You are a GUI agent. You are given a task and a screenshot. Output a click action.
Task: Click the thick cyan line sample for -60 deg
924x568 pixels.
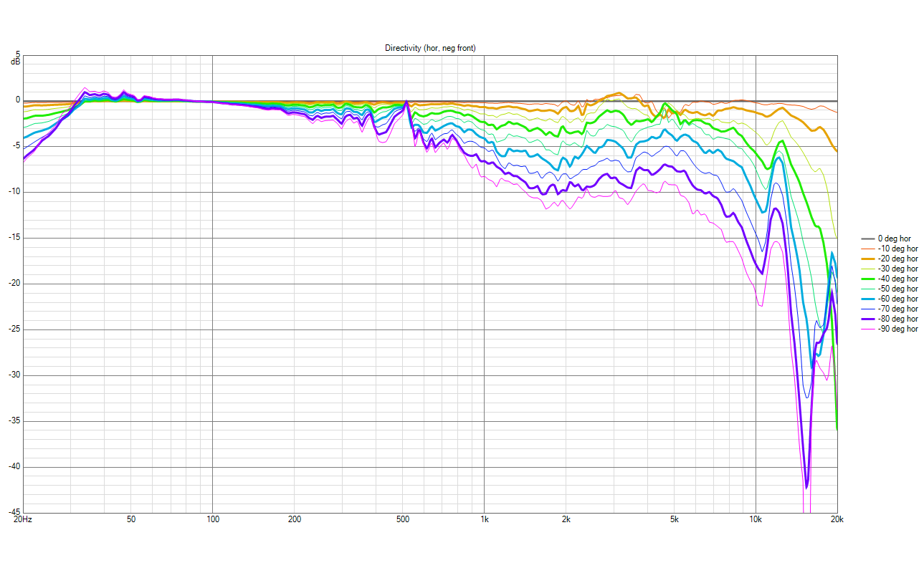(x=867, y=299)
